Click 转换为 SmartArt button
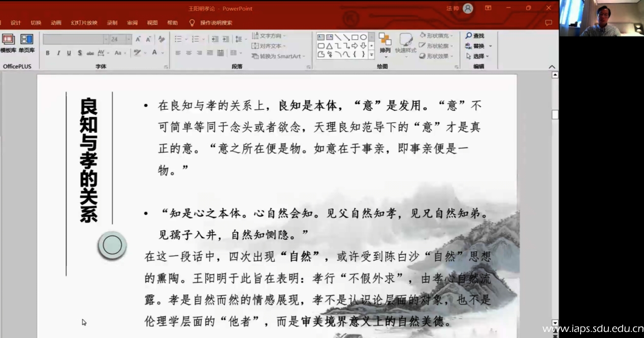Image resolution: width=644 pixels, height=338 pixels. 278,56
